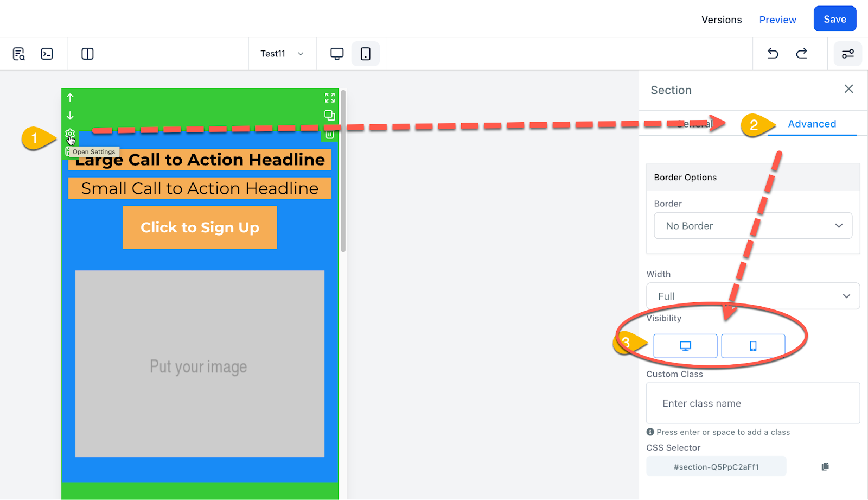The image size is (868, 500).
Task: Toggle the split layout panel icon
Action: [87, 54]
